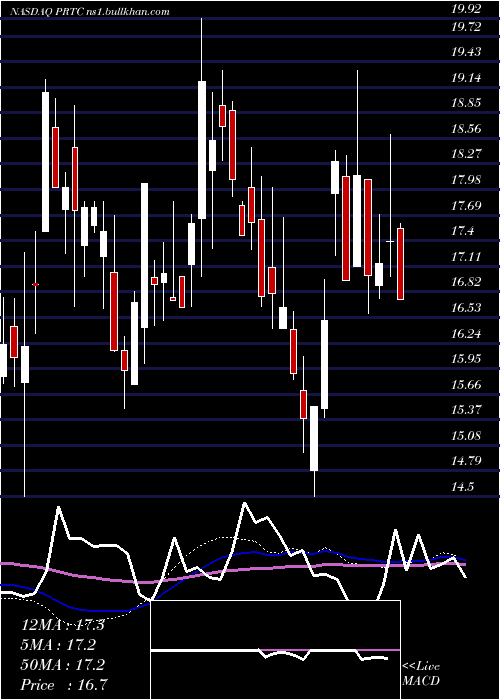Click the 18.56 price axis label
The height and width of the screenshot is (700, 500).
[467, 129]
